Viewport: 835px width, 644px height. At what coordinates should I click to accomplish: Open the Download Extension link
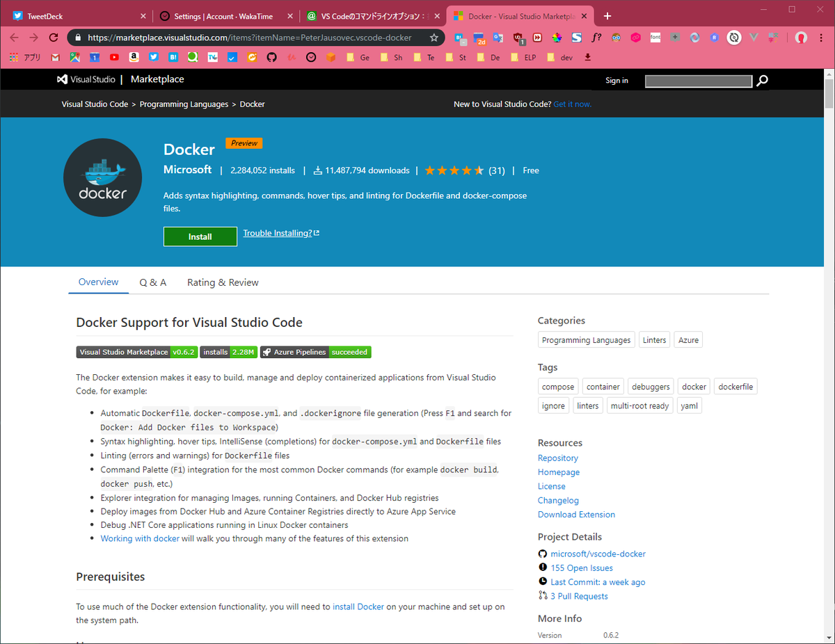pos(576,515)
